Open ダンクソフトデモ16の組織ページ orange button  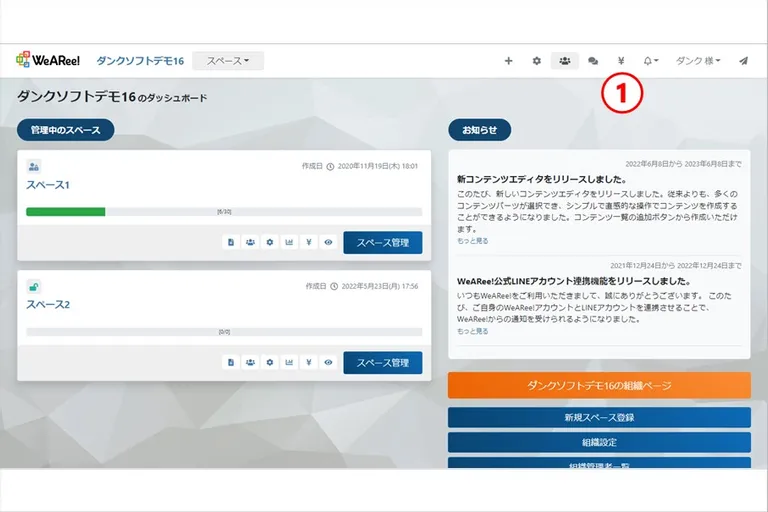599,385
